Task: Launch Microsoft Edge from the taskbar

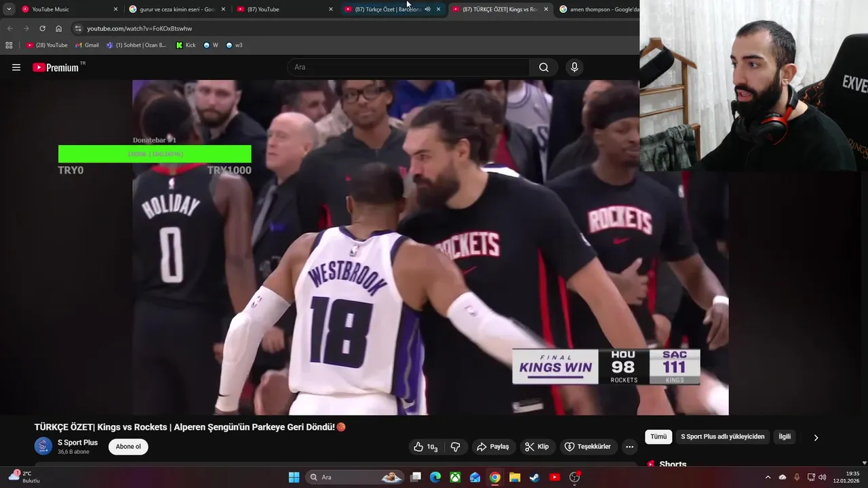Action: tap(435, 477)
